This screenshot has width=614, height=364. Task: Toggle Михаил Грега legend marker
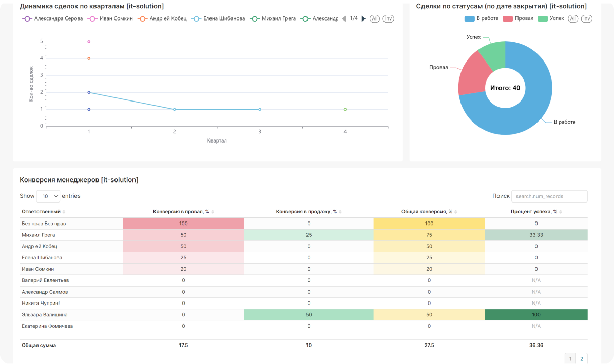[x=255, y=19]
